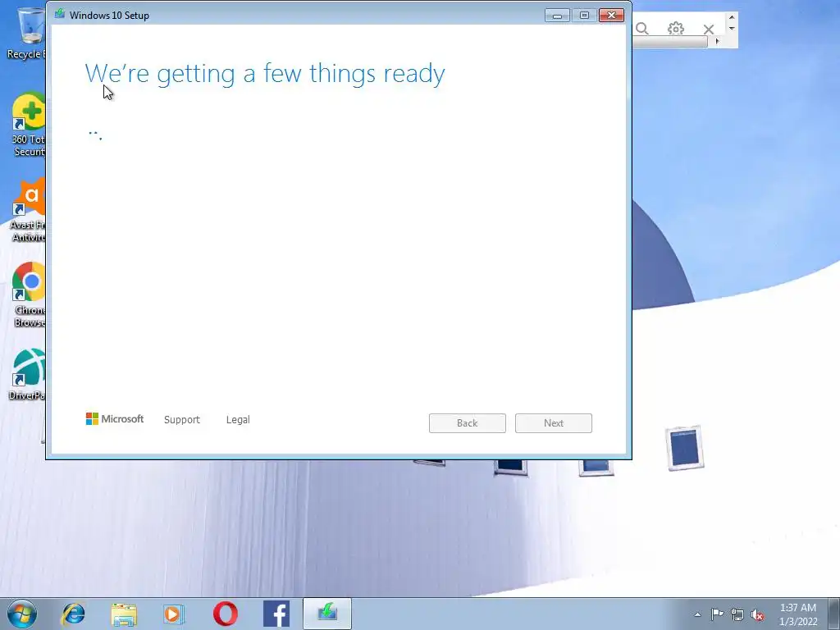
Task: Open Action Center flag tray icon
Action: point(717,614)
